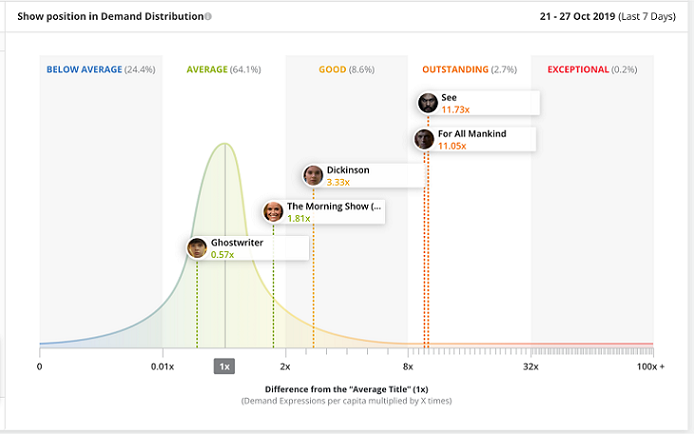Click the 32x axis tick label
The image size is (694, 434).
(530, 367)
